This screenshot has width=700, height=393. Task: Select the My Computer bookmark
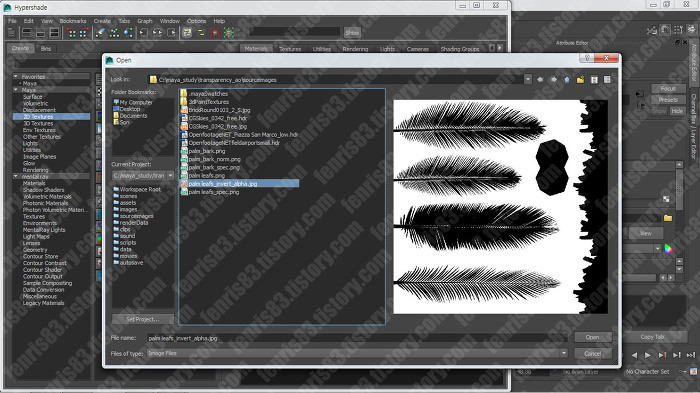(133, 102)
